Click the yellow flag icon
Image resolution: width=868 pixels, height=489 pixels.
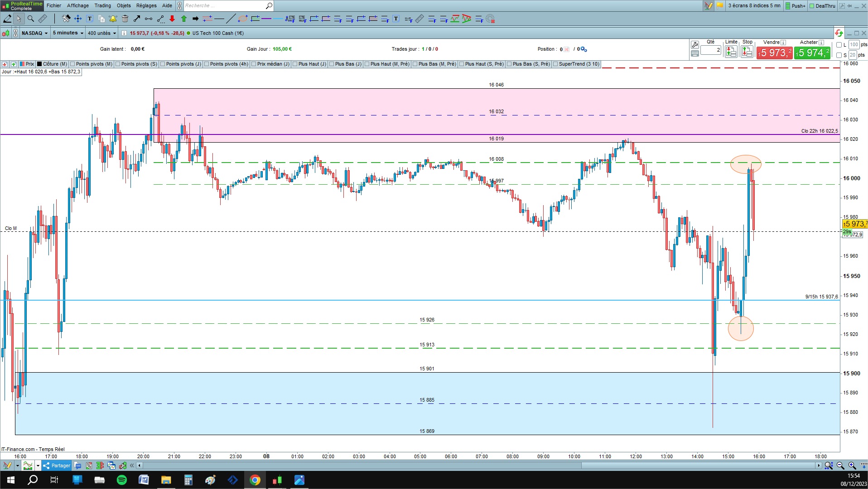click(720, 6)
